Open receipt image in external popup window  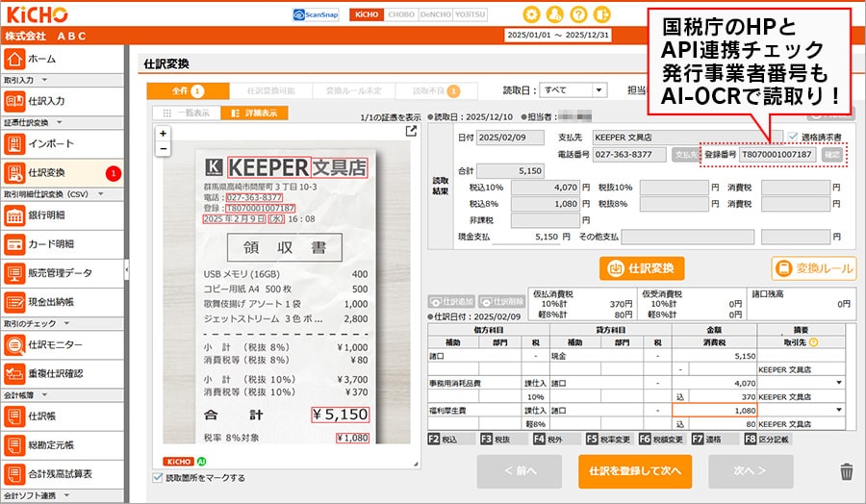(412, 132)
